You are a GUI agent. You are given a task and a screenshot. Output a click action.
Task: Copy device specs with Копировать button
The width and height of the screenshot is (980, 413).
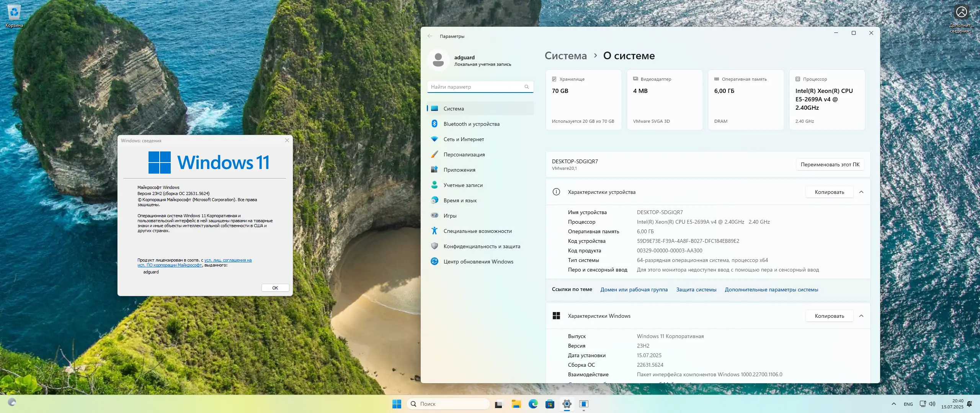pyautogui.click(x=829, y=192)
